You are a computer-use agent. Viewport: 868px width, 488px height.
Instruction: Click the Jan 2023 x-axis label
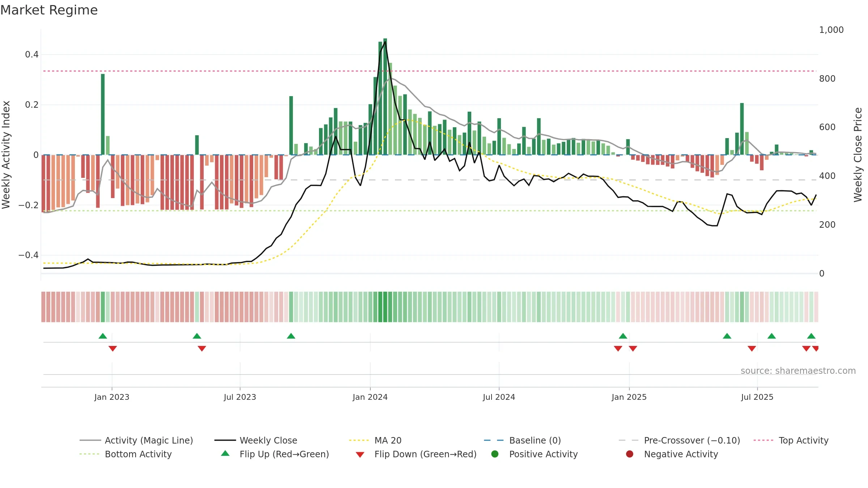(112, 397)
